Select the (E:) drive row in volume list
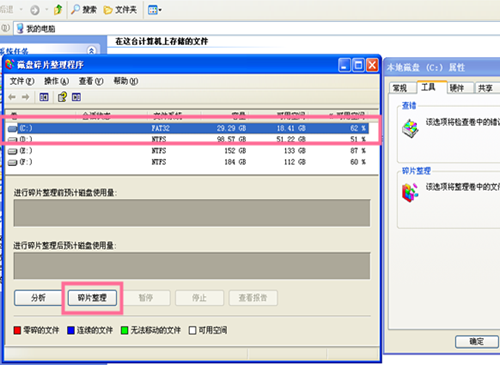 point(187,151)
